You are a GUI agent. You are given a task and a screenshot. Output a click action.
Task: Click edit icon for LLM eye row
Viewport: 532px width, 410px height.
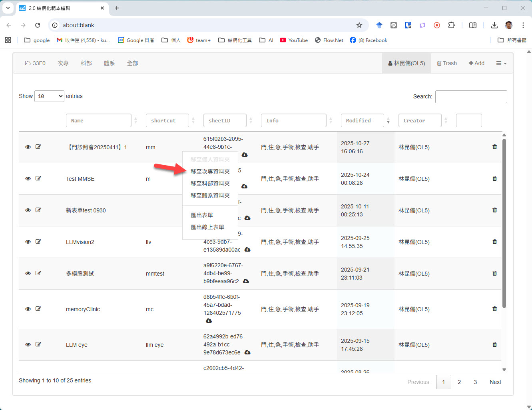point(38,344)
